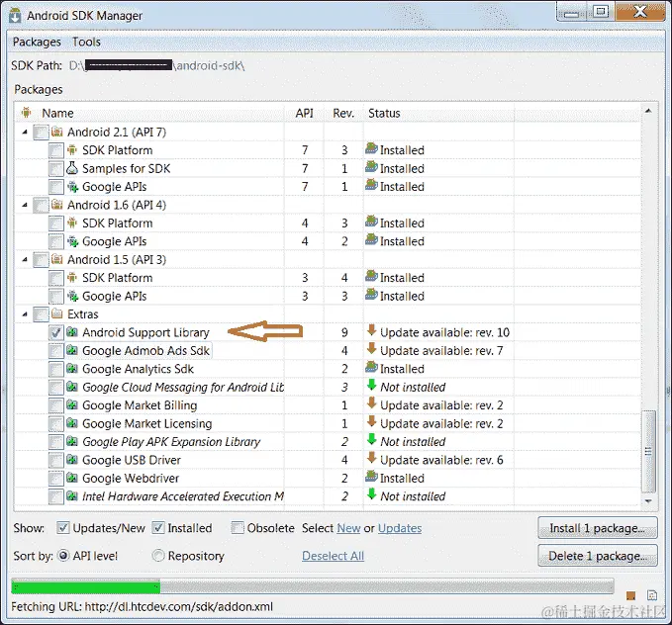The width and height of the screenshot is (672, 625).
Task: Click the Updates selection link
Action: [x=400, y=528]
